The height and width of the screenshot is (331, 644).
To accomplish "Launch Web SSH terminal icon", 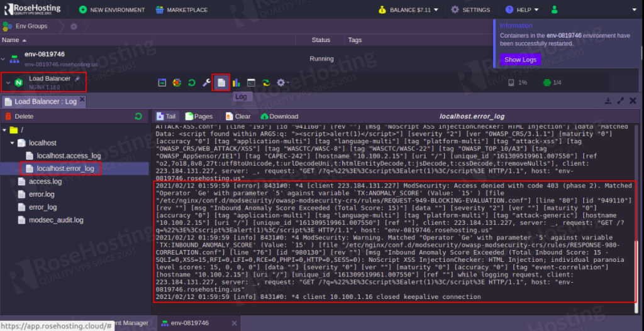I will (x=251, y=83).
